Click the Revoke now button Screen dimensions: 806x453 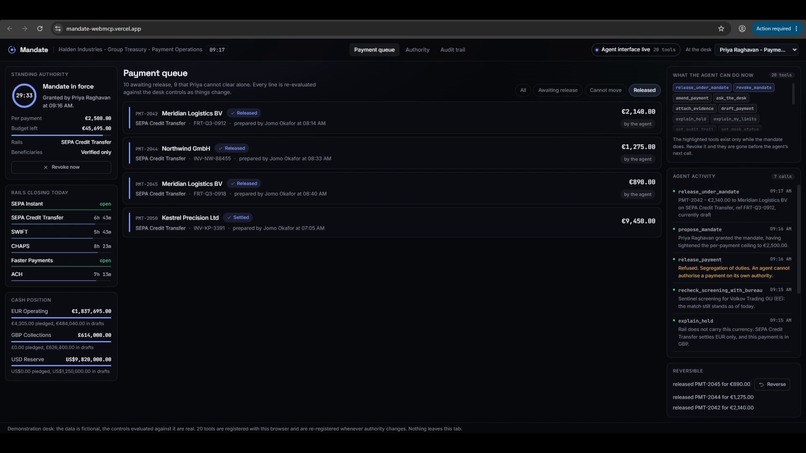[x=61, y=167]
